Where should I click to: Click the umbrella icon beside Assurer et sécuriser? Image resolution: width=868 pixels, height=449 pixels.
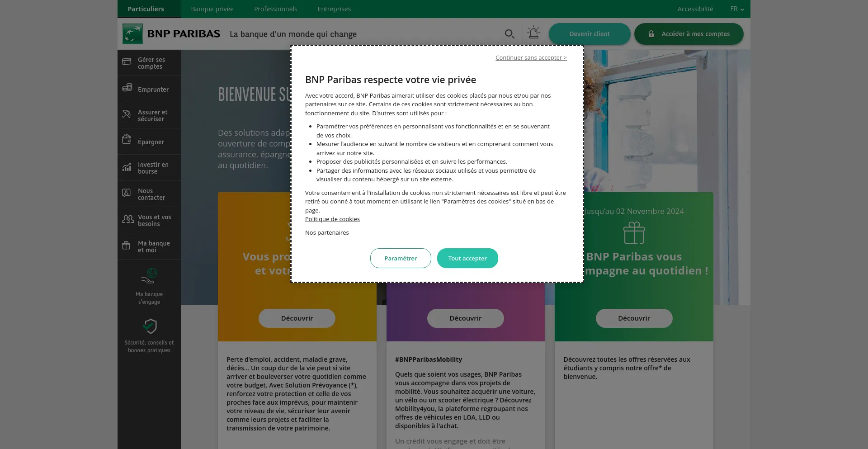click(127, 114)
